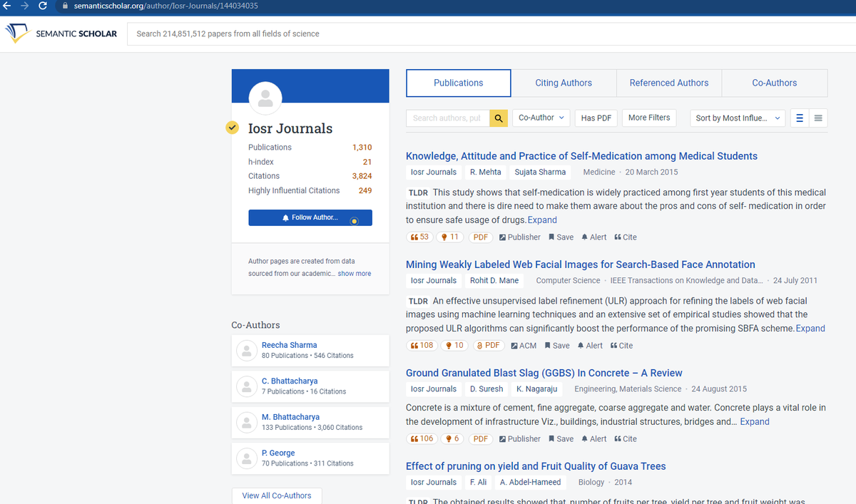Switch to the Citing Authors tab
The image size is (856, 504).
(564, 83)
